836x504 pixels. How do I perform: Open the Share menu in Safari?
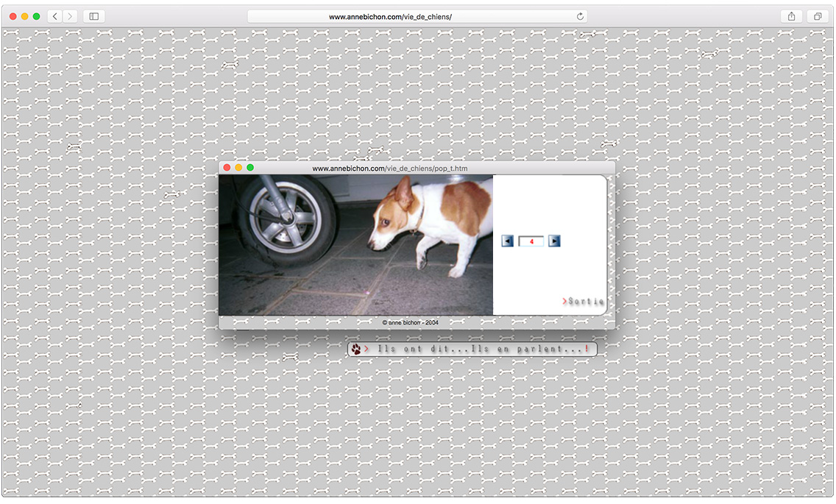pos(791,16)
